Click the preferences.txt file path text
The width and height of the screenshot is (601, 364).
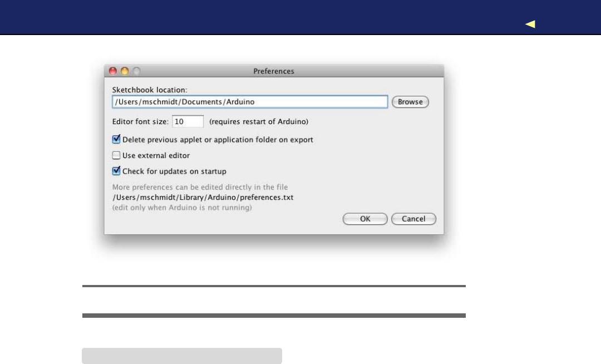[203, 198]
